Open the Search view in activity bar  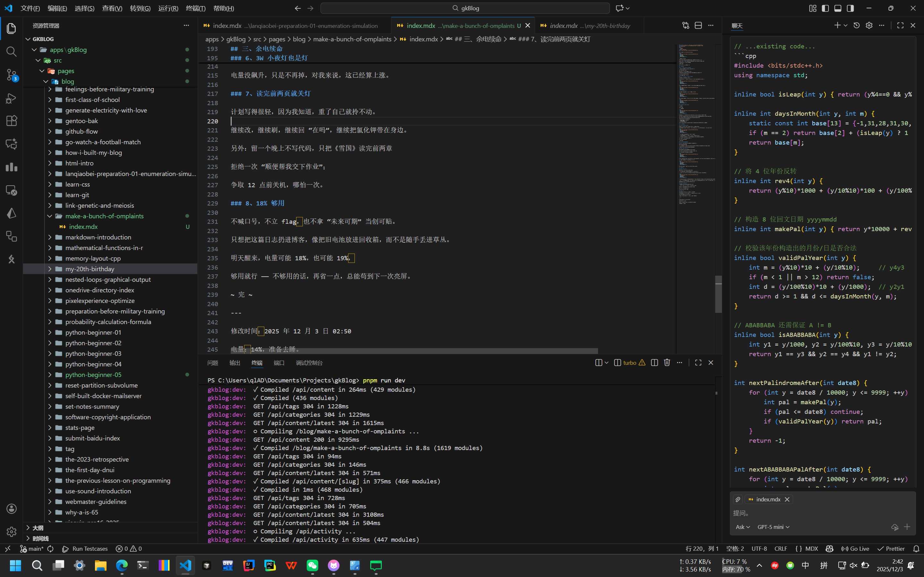tap(12, 52)
